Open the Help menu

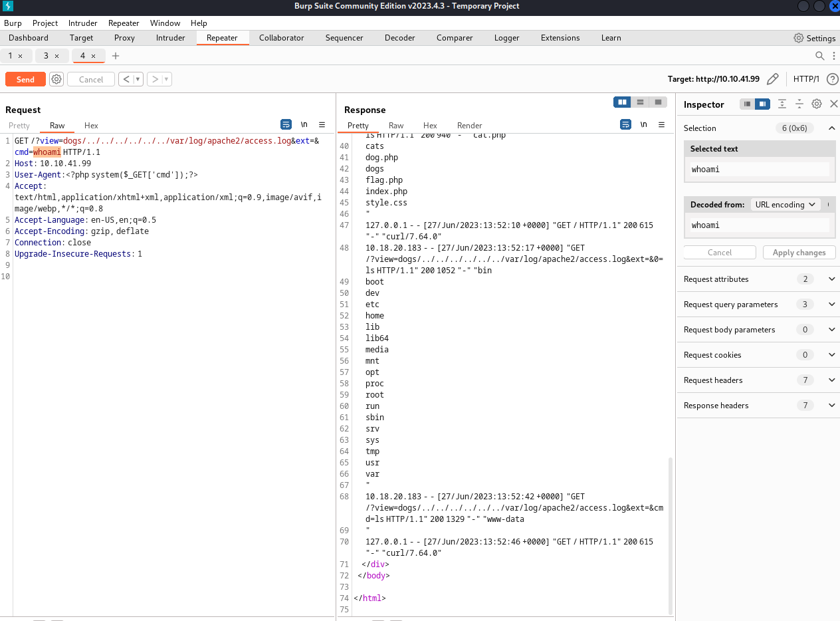(199, 23)
